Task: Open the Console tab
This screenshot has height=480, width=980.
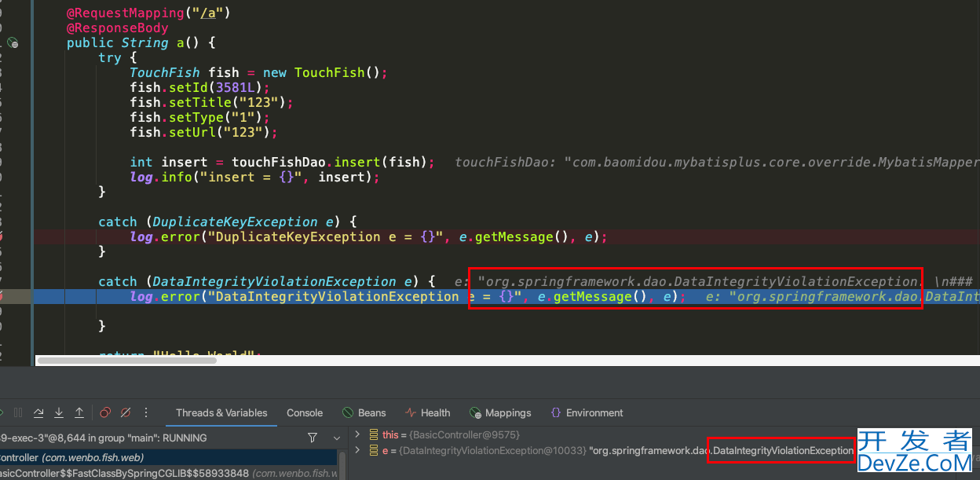Action: pos(305,412)
